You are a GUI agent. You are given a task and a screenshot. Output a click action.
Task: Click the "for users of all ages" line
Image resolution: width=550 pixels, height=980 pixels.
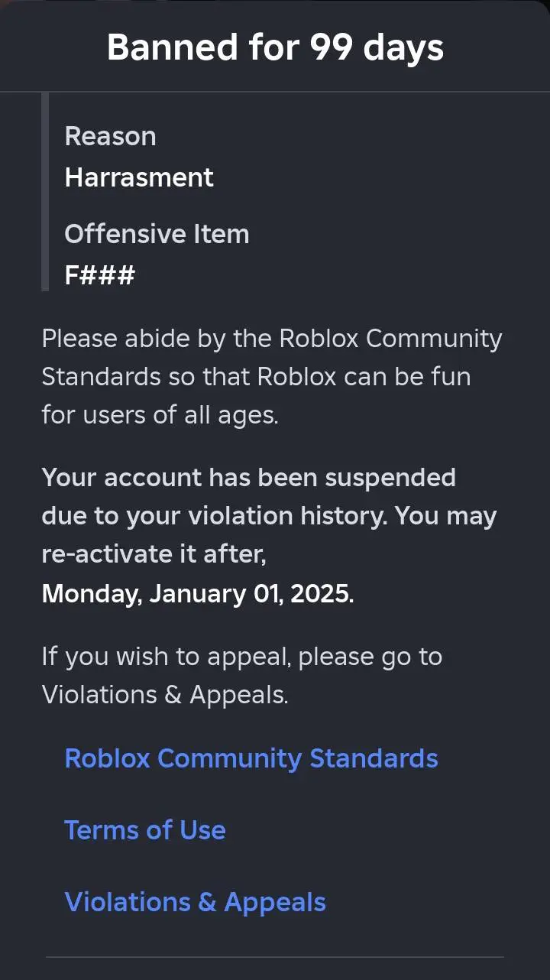159,415
